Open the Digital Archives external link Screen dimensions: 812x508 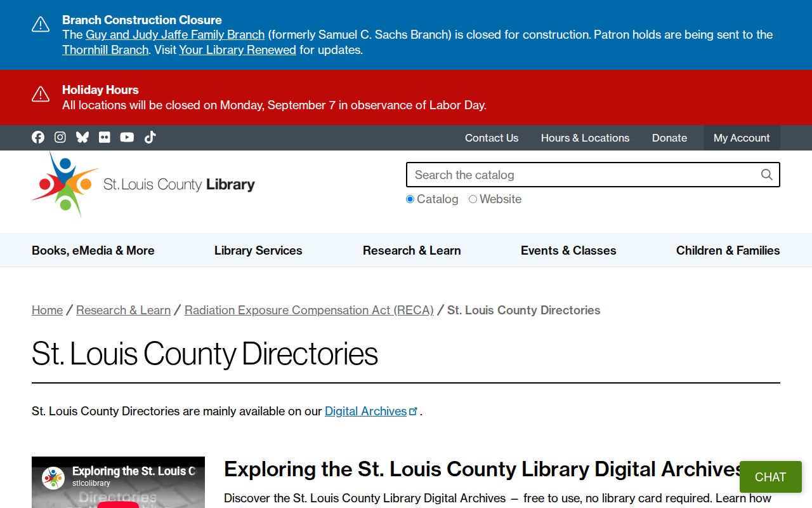371,411
